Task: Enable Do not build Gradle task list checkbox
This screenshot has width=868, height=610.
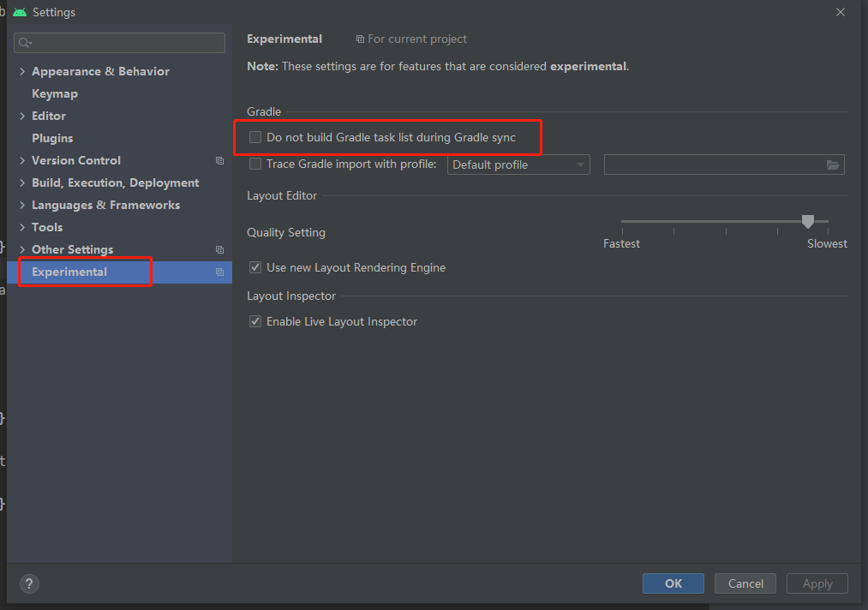Action: tap(254, 137)
